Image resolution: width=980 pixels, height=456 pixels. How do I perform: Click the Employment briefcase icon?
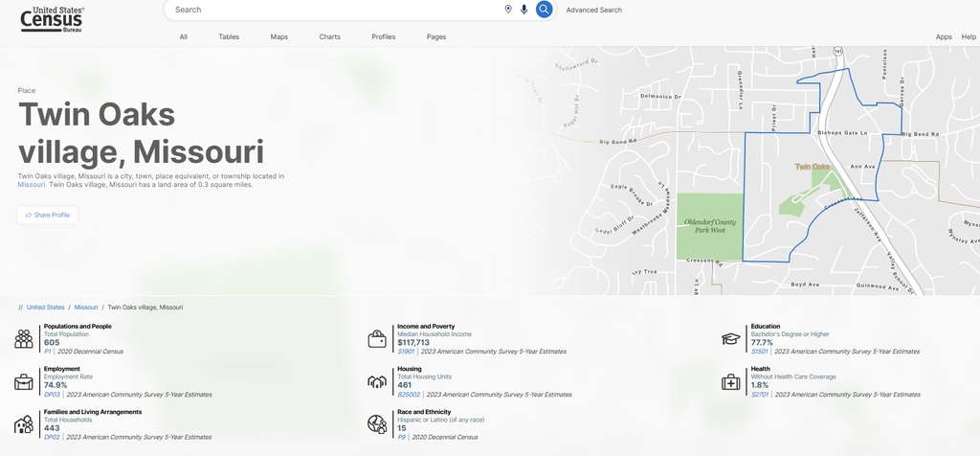coord(24,381)
